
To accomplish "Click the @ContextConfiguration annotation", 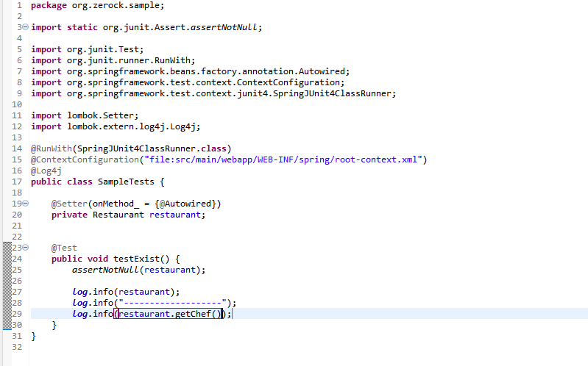I will click(85, 159).
